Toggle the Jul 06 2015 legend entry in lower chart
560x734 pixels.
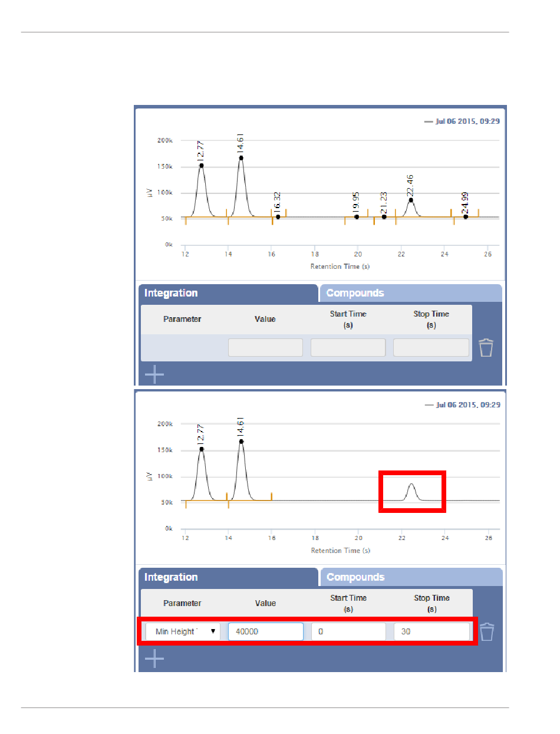pos(462,405)
